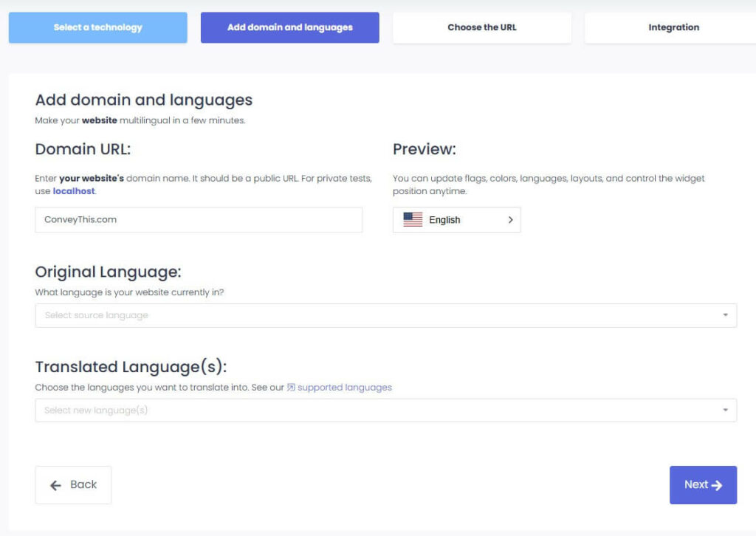Click the chevron in the English language widget
Image resolution: width=756 pixels, height=536 pixels.
510,220
